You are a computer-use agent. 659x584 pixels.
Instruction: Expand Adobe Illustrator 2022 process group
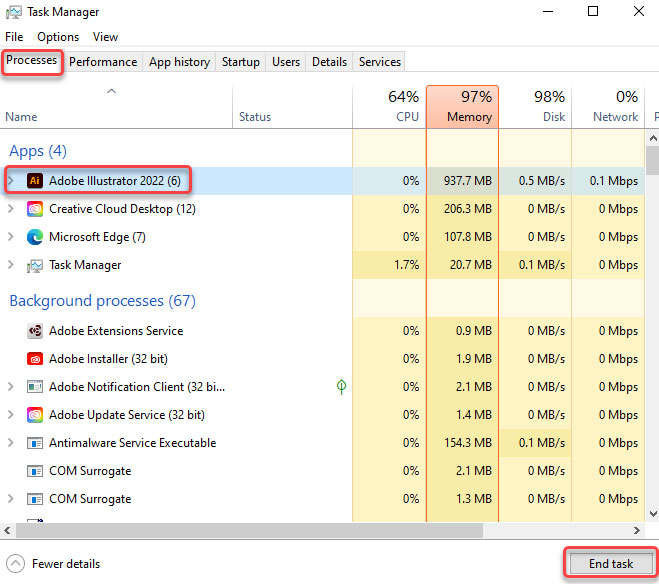[x=11, y=181]
